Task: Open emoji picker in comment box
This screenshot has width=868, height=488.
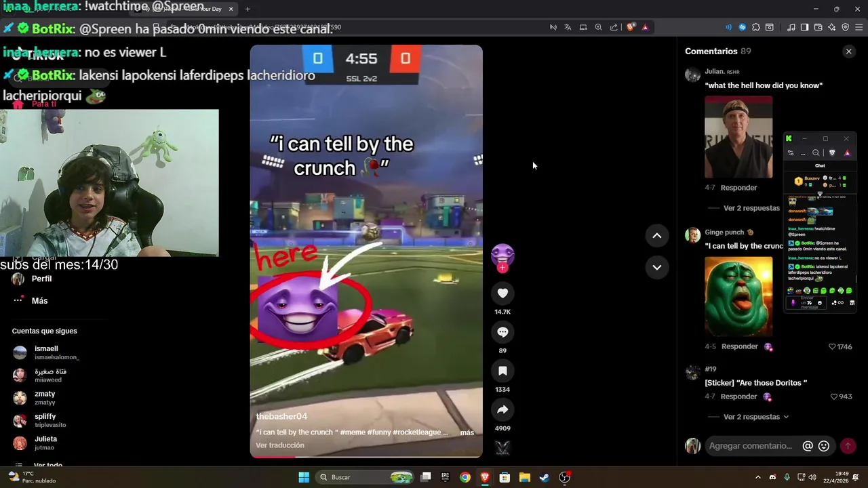Action: [x=824, y=446]
